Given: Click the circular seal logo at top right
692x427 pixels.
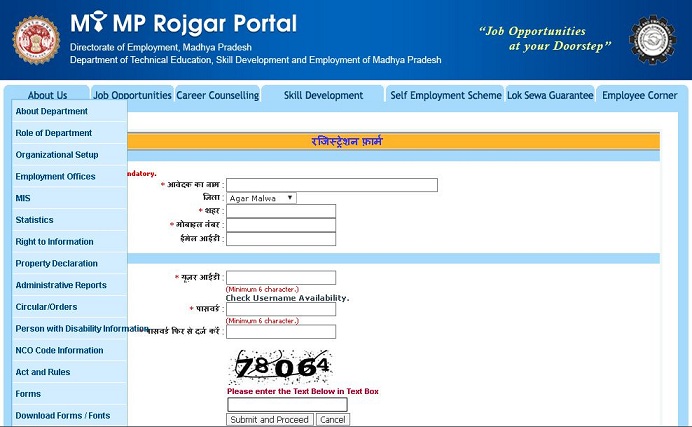Looking at the screenshot, I should (x=651, y=40).
